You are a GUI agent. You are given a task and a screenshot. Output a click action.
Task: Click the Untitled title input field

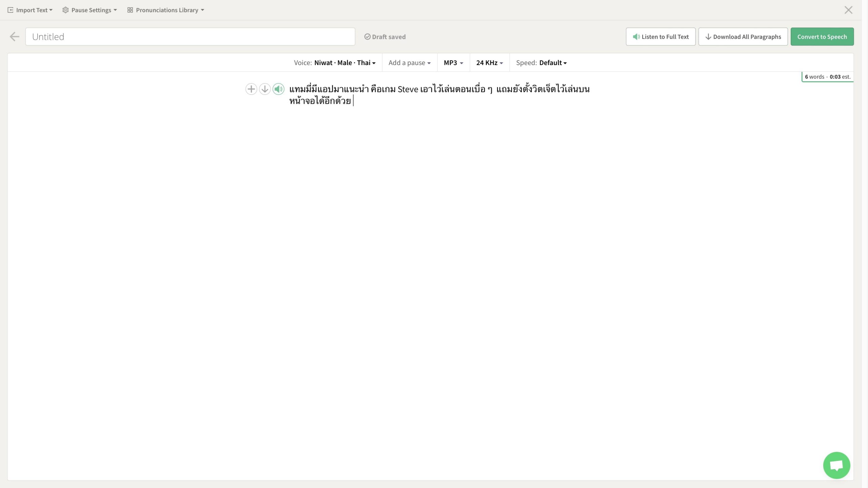point(190,37)
